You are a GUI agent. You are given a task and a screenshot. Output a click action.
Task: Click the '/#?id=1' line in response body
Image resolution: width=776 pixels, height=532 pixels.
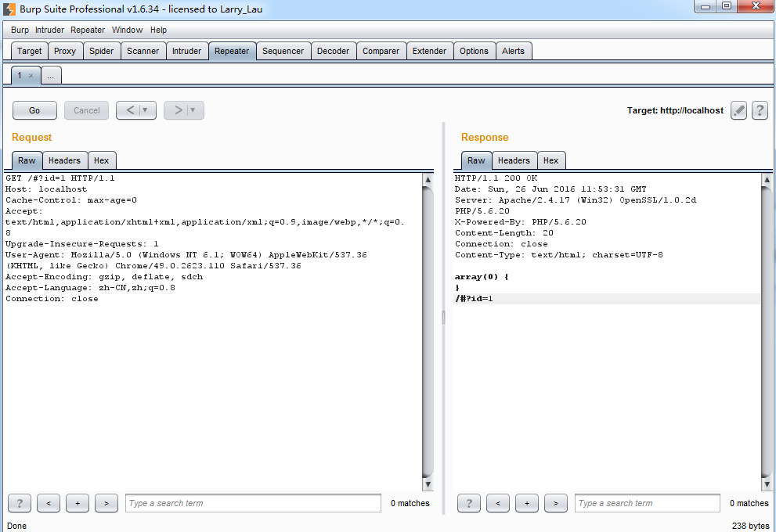(x=474, y=299)
